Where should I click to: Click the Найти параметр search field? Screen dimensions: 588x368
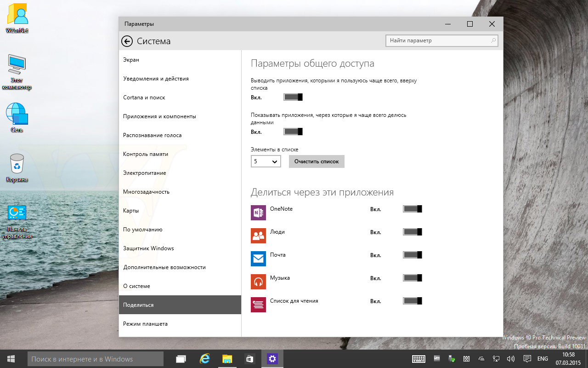[442, 40]
